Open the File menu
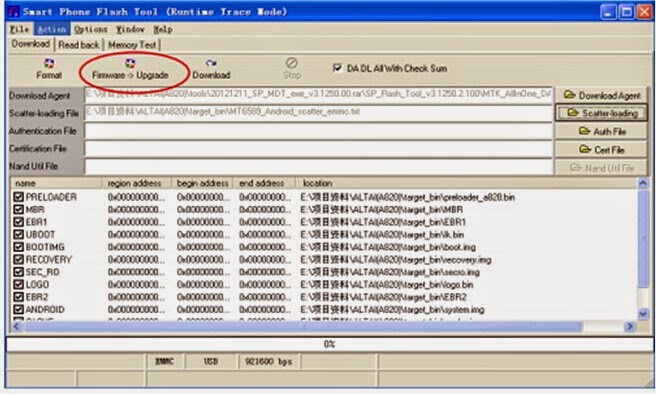Image resolution: width=656 pixels, height=394 pixels. tap(20, 29)
